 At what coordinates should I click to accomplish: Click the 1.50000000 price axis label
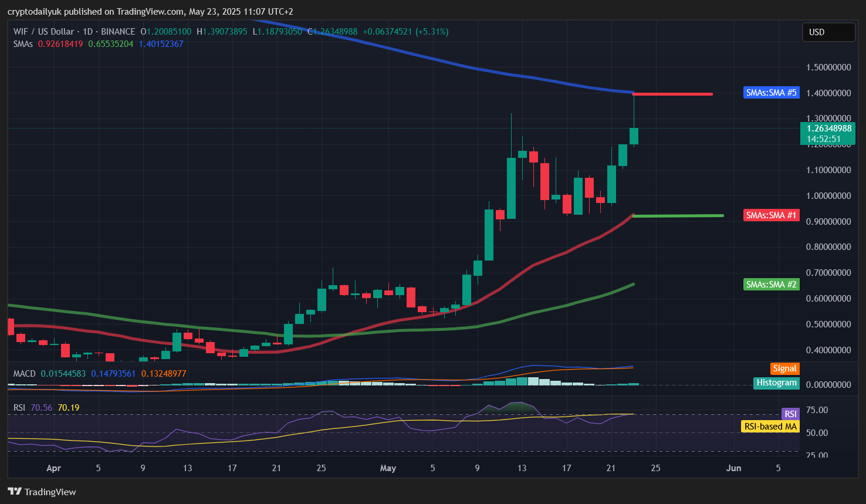(828, 67)
